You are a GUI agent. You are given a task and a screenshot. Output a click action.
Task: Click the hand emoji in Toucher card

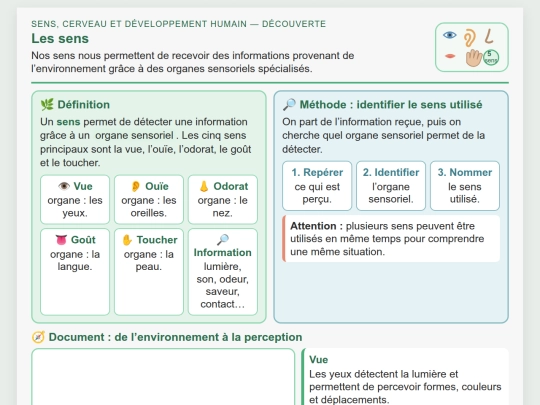(127, 240)
